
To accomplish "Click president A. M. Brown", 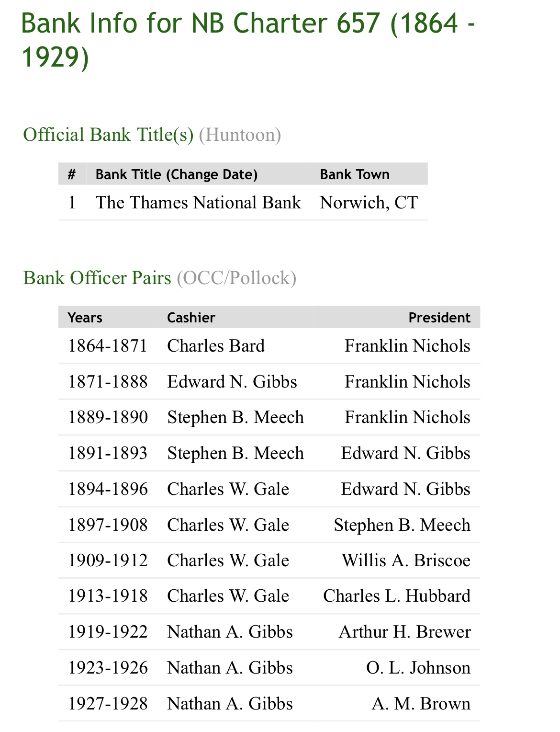I will tap(421, 704).
